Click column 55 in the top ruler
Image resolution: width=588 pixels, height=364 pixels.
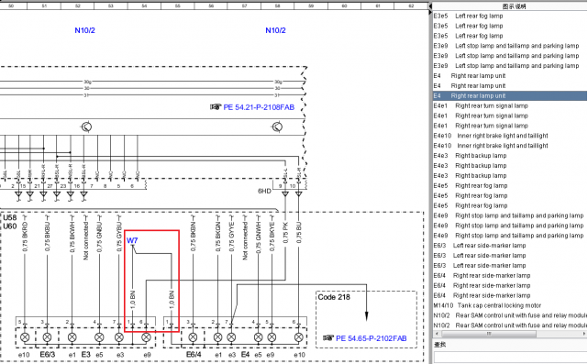178,6
